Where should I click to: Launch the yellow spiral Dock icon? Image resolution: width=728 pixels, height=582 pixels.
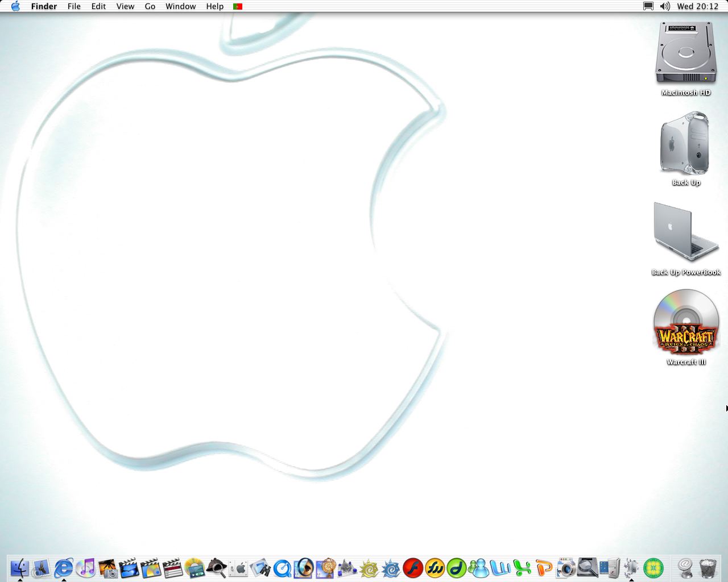(x=370, y=568)
